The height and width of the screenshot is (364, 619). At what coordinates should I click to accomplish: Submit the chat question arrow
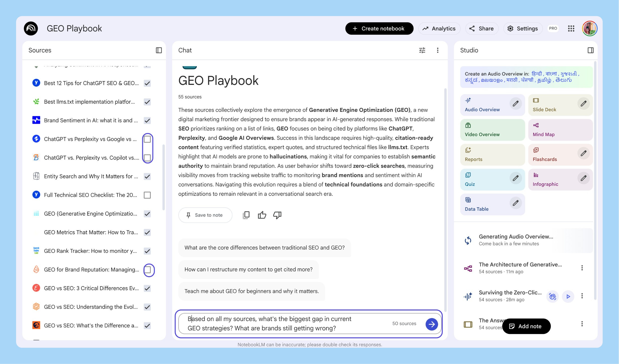click(x=432, y=324)
